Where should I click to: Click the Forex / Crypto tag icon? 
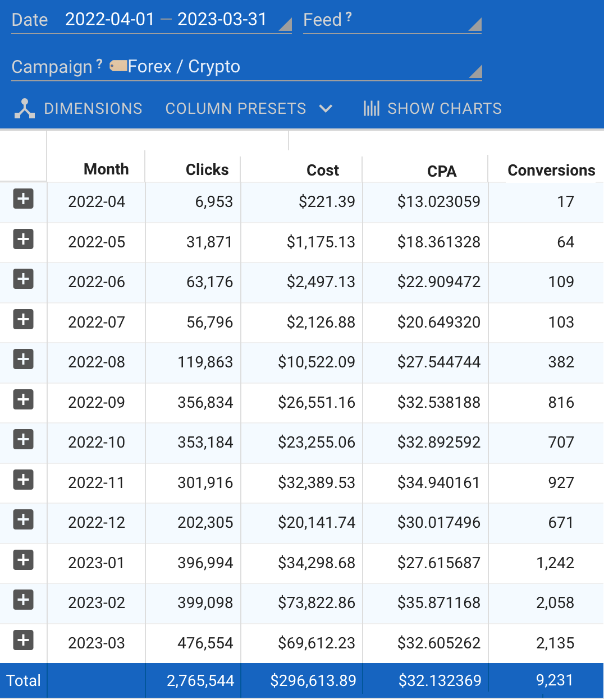118,66
